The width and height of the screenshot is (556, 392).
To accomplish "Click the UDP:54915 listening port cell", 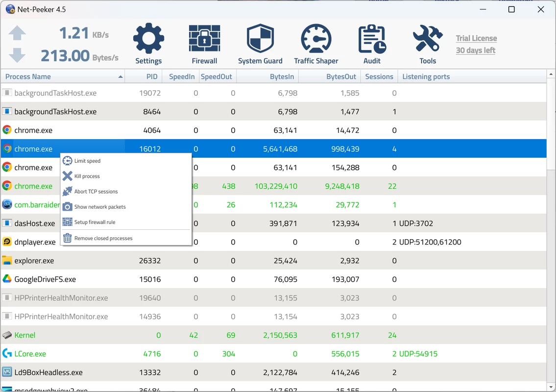I will (x=418, y=354).
